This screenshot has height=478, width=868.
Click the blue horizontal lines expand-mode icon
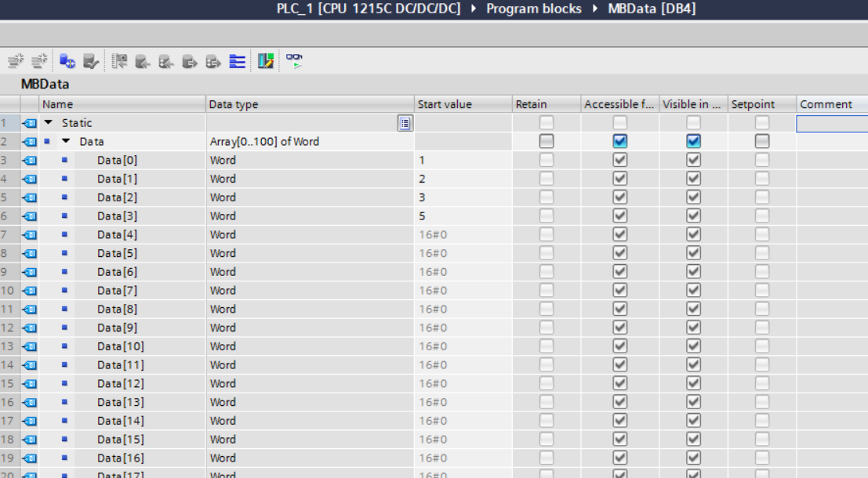click(x=237, y=61)
